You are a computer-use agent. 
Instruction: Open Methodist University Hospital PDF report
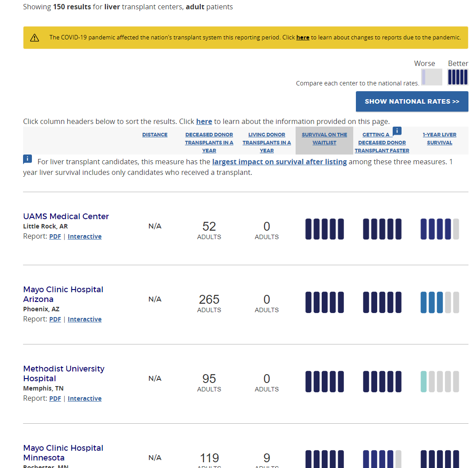(55, 398)
